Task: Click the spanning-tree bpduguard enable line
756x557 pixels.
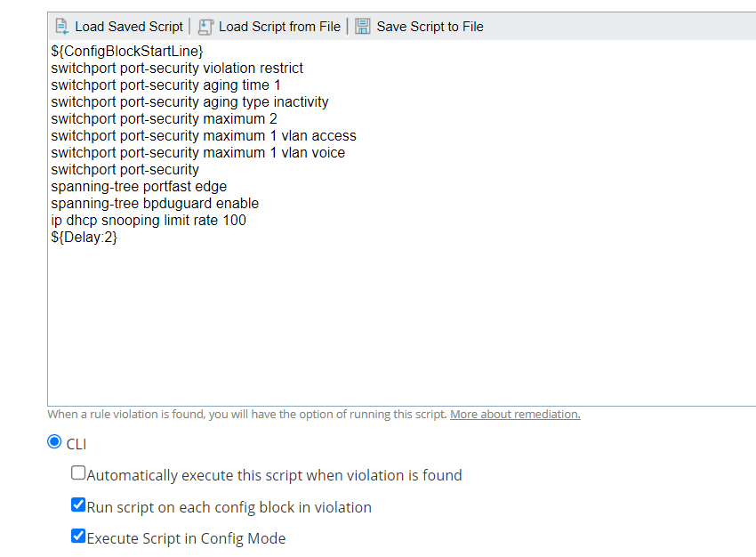Action: (155, 204)
